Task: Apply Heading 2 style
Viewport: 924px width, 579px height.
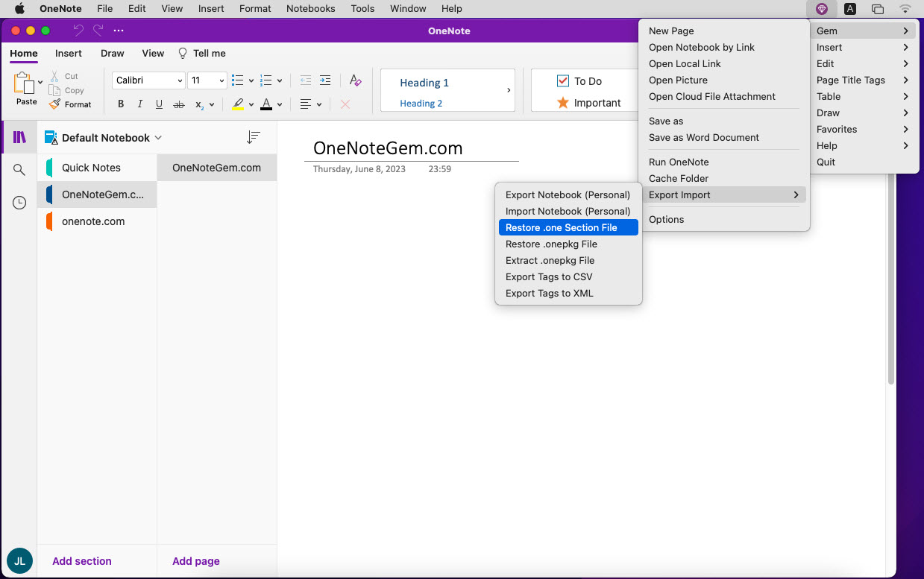Action: click(x=421, y=103)
